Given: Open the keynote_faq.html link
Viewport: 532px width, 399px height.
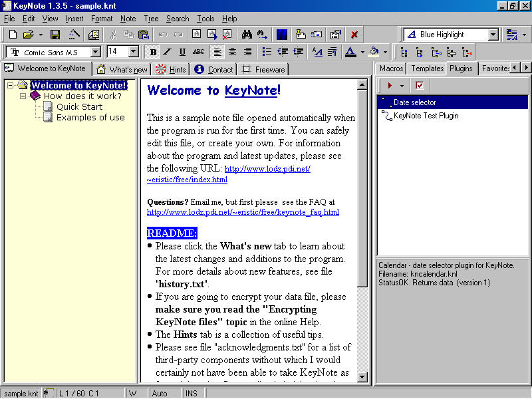Looking at the screenshot, I should pos(243,212).
